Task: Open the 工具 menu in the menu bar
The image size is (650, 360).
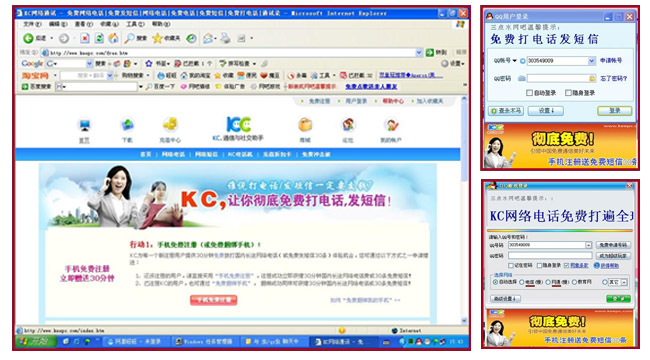Action: 136,24
